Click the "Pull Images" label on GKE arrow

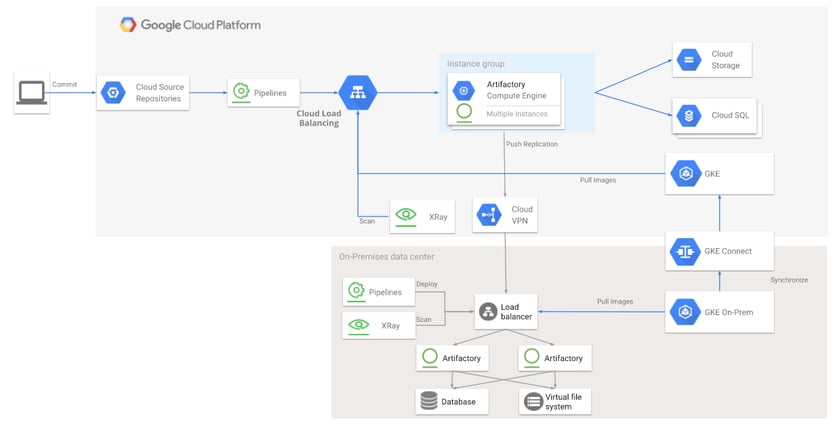coord(597,180)
